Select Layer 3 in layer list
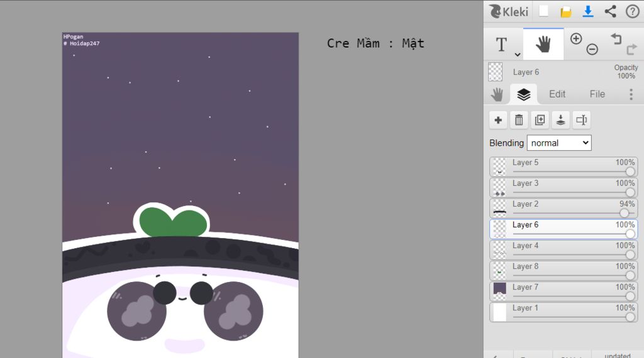 pos(563,187)
